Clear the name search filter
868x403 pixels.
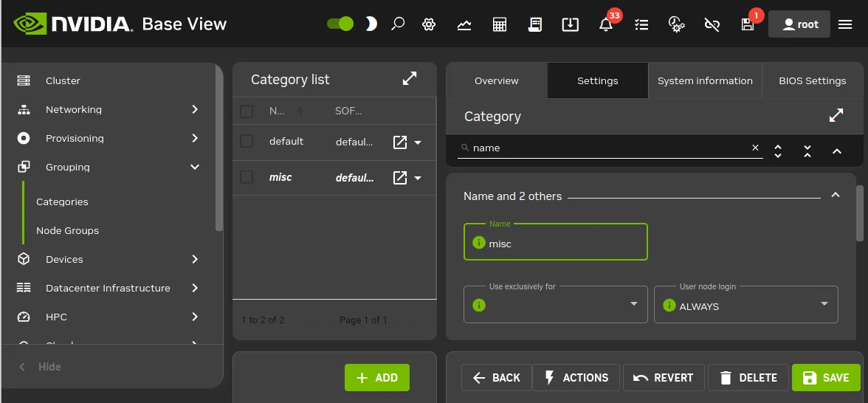pos(755,148)
